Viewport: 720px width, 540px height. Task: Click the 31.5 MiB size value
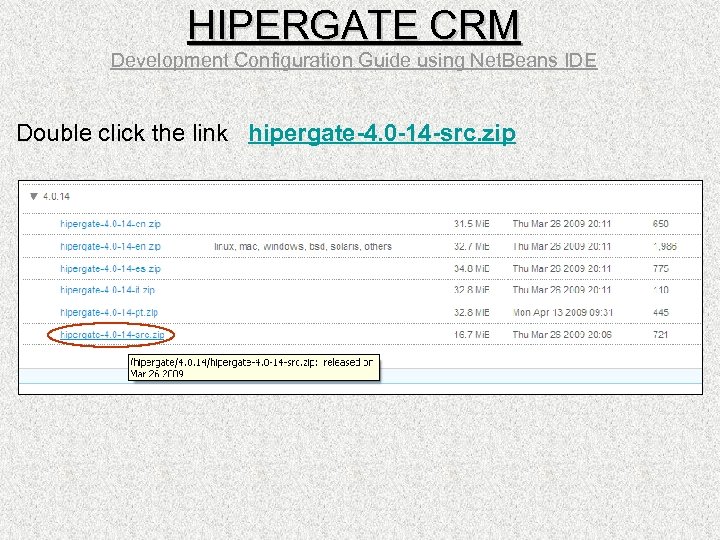coord(472,224)
